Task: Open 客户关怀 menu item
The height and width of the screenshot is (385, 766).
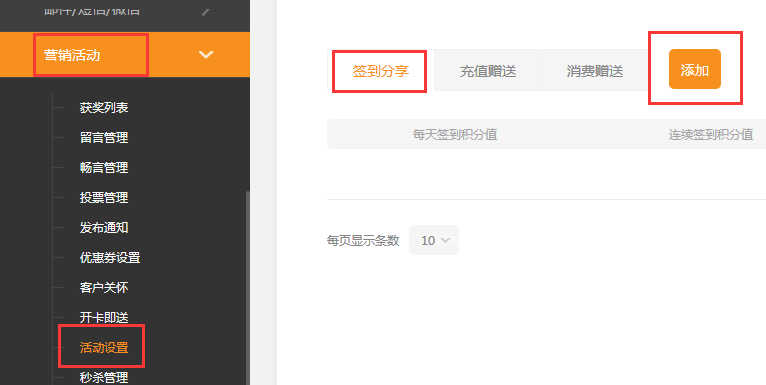Action: (x=104, y=288)
